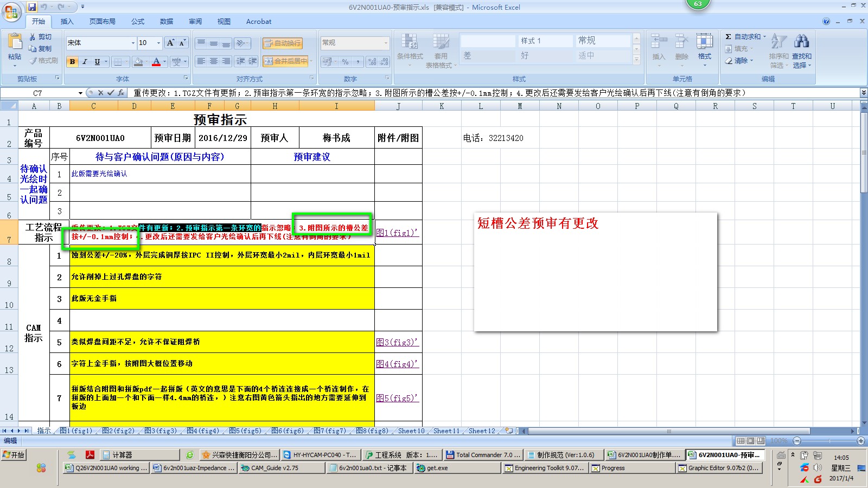This screenshot has height=488, width=868.
Task: Open the Data (数据) tab
Action: pyautogui.click(x=167, y=22)
